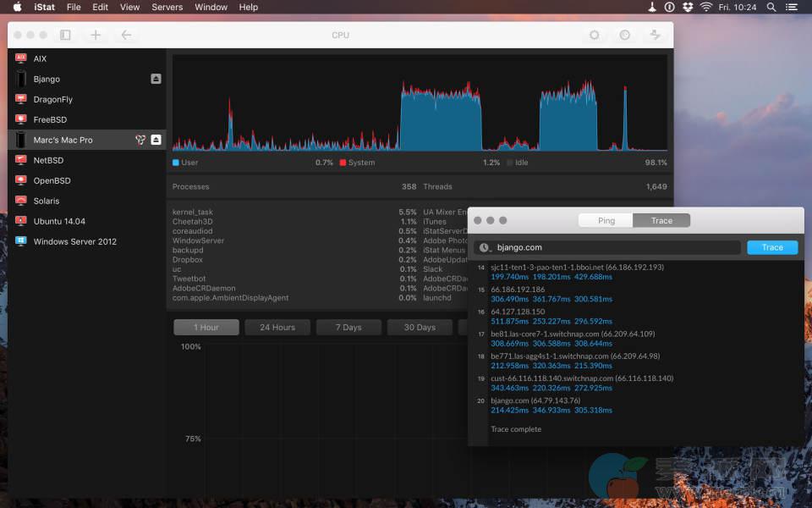This screenshot has width=812, height=508.
Task: Click the fan icon beside Marc's Mac Pro
Action: coord(140,140)
